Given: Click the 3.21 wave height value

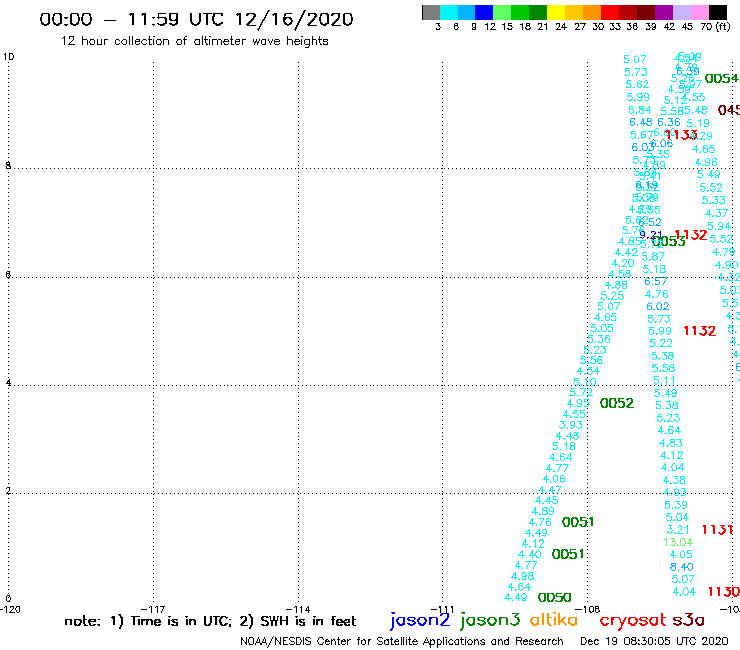Looking at the screenshot, I should 678,530.
